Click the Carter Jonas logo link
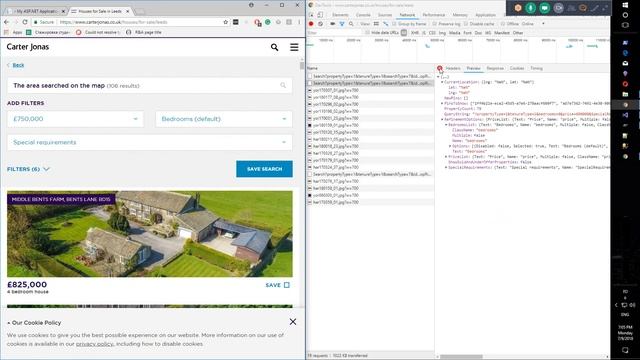 coord(28,47)
